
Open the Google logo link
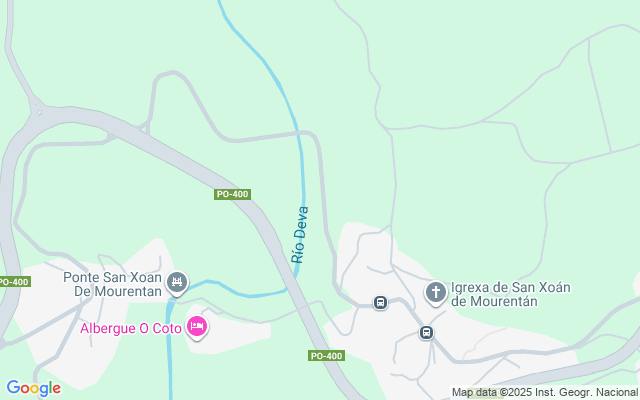[33, 388]
